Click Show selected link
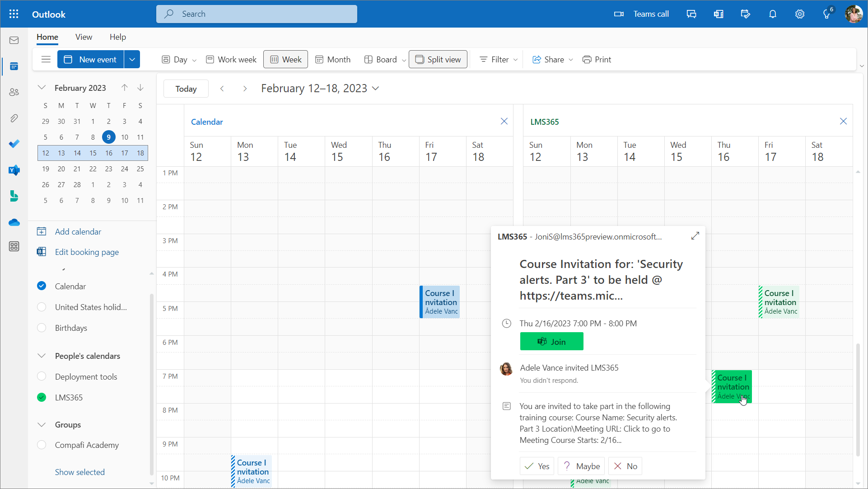This screenshot has height=489, width=868. tap(79, 472)
